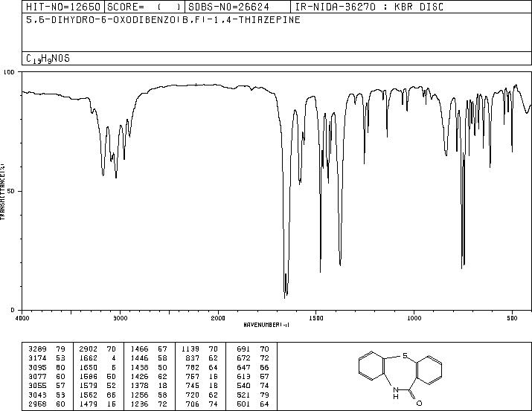
Task: Select peak value 540 in table
Action: [x=243, y=386]
